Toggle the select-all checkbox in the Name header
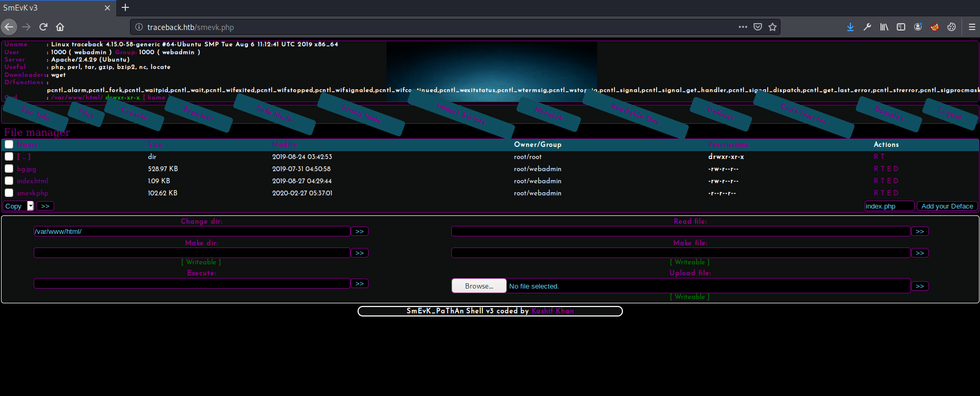 (x=9, y=144)
